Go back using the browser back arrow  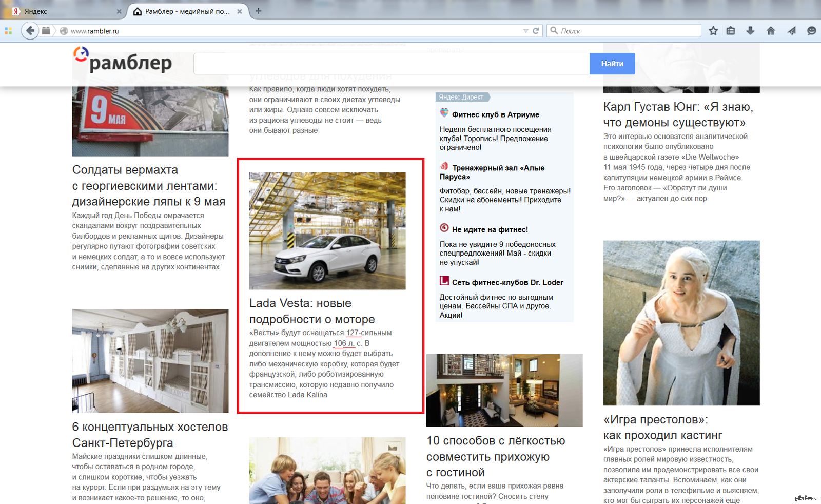[30, 31]
